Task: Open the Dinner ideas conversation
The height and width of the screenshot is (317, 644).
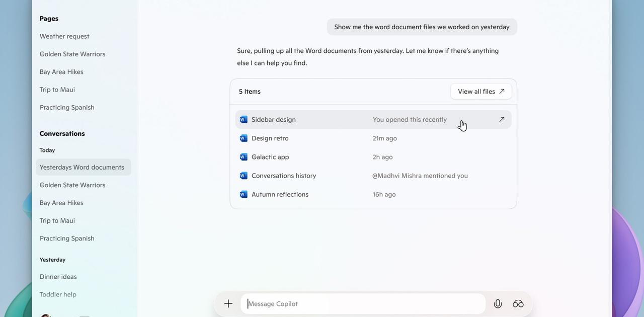Action: point(58,277)
